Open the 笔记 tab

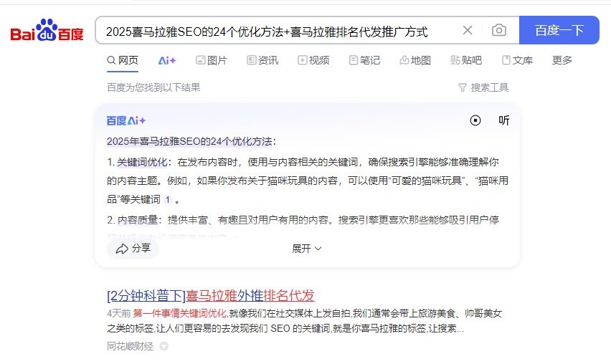[364, 60]
